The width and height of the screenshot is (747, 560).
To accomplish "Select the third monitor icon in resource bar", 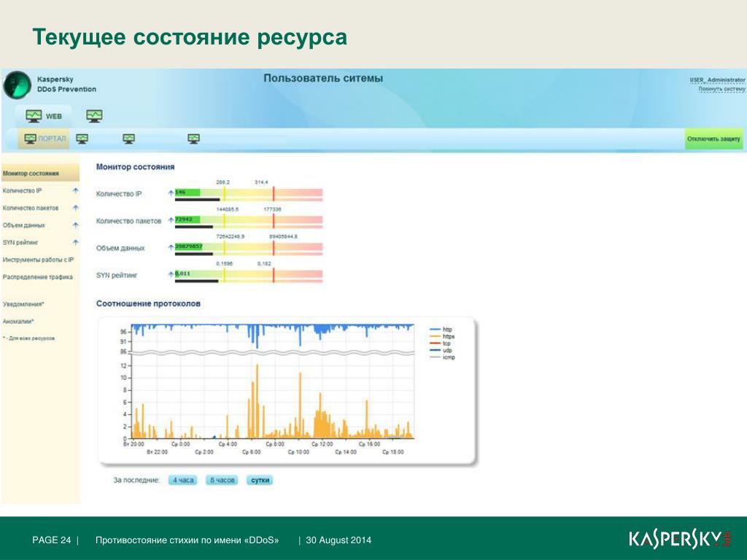I will point(128,139).
